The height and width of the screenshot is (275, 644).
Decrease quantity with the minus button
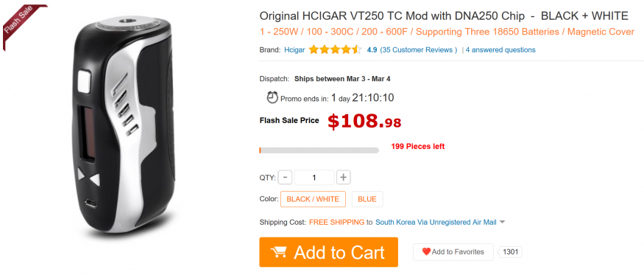[285, 178]
